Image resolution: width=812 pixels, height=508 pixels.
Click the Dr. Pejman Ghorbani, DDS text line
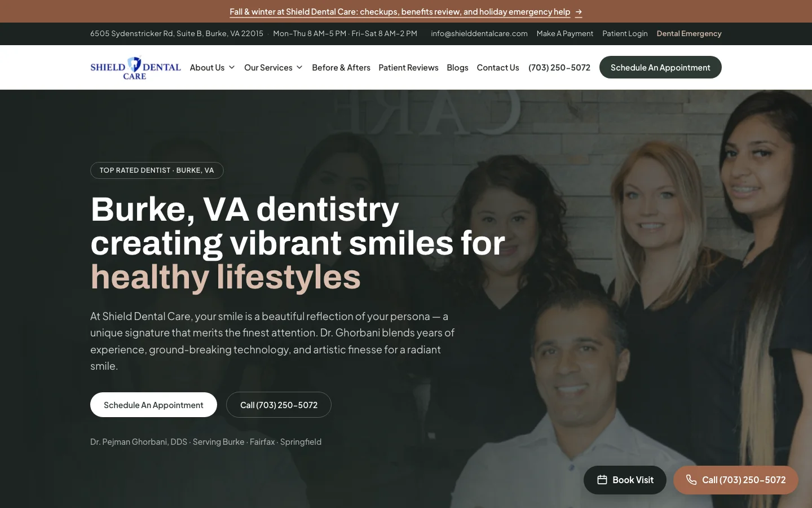(x=206, y=442)
